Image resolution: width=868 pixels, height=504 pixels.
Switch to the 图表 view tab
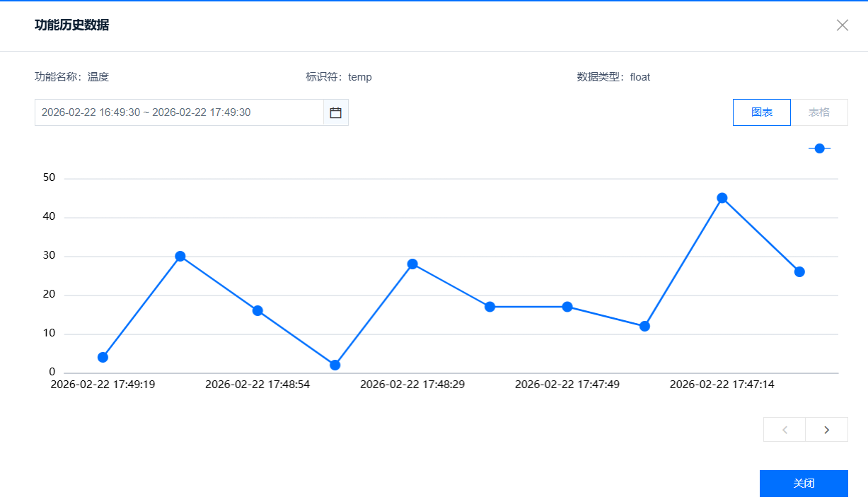tap(762, 112)
